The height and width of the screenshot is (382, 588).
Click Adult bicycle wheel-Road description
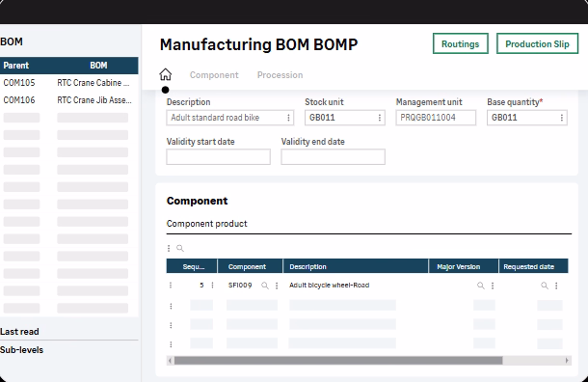point(330,286)
